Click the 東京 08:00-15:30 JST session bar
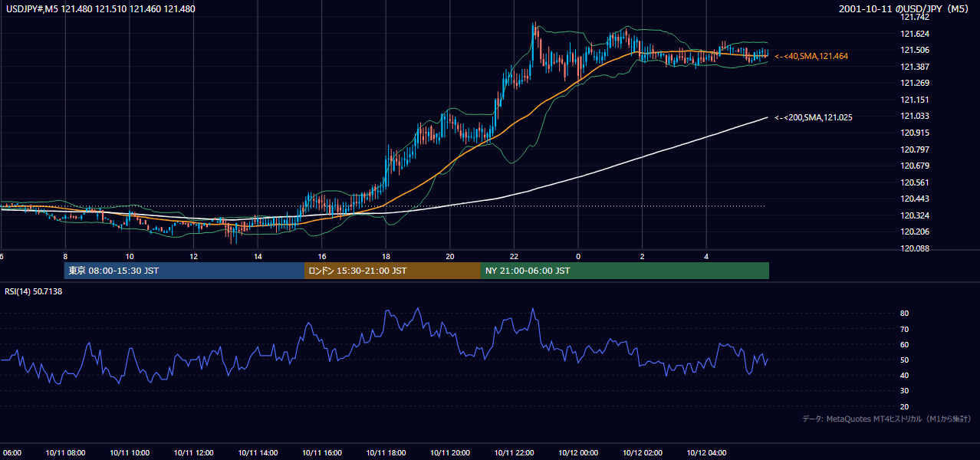 coord(184,271)
